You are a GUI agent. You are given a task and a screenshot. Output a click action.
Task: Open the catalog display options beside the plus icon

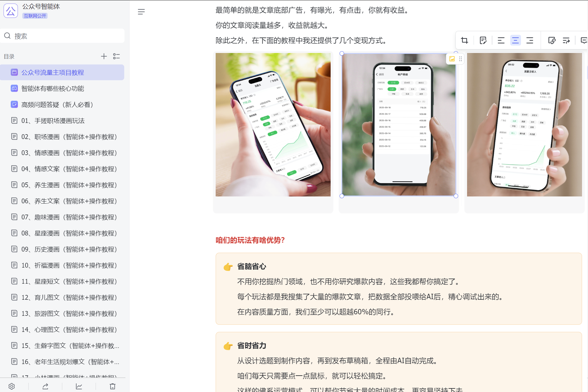pos(116,56)
